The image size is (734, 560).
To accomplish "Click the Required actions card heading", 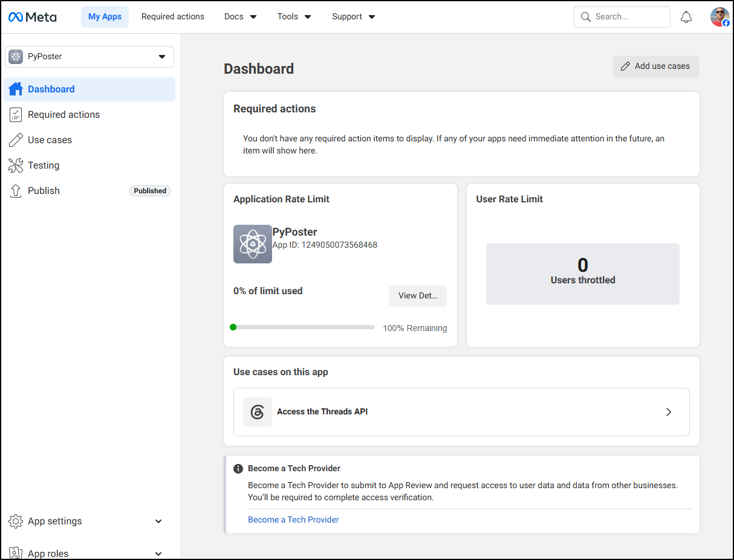I will click(x=274, y=109).
